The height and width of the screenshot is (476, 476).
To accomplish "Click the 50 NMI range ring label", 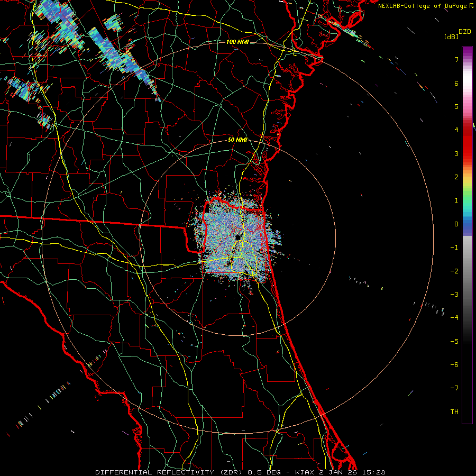I will click(237, 140).
